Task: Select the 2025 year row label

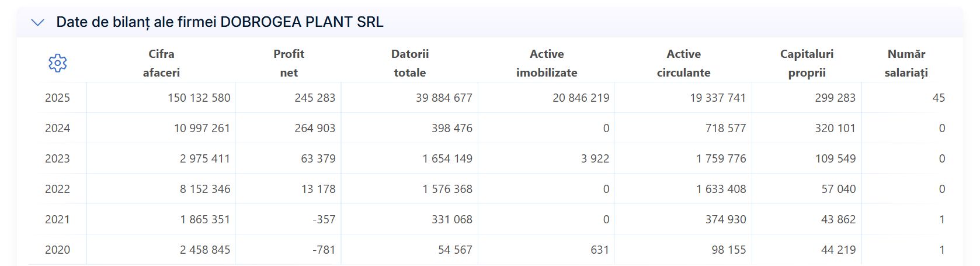Action: coord(57,98)
